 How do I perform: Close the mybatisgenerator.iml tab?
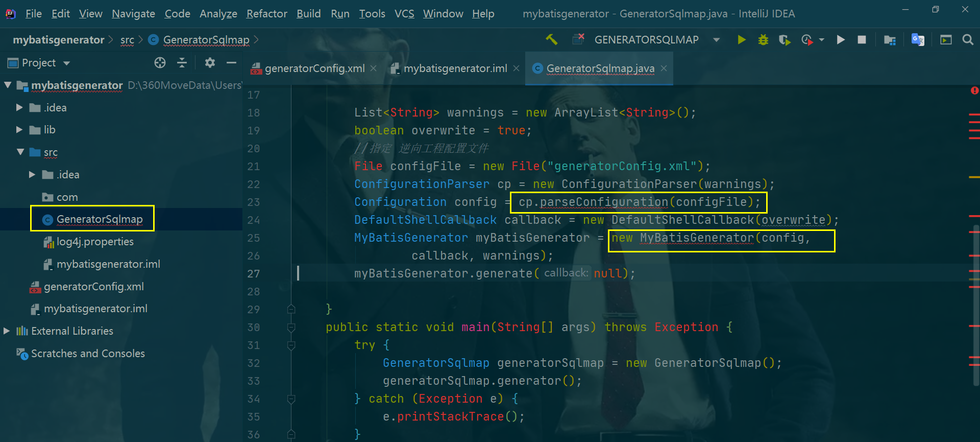(516, 68)
